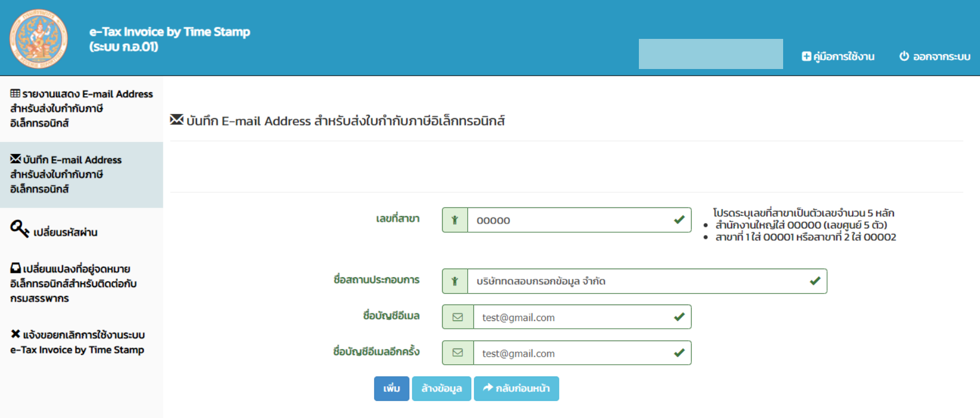
Task: Click the person icon beside business name field
Action: tap(455, 281)
